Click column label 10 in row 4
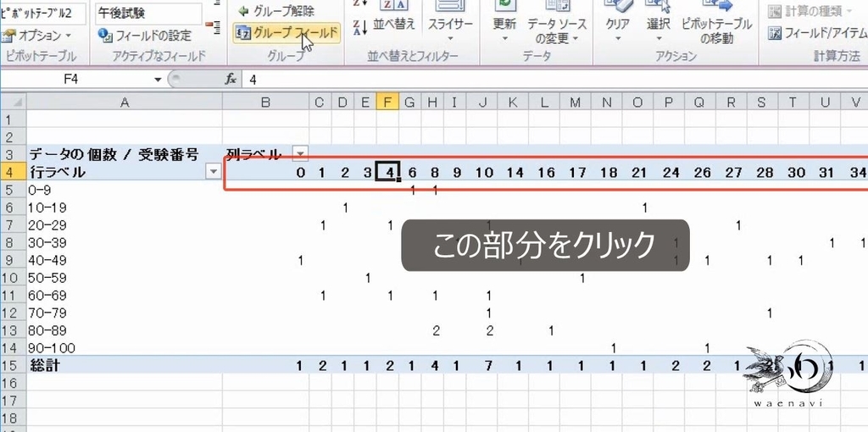This screenshot has width=868, height=432. coord(484,173)
